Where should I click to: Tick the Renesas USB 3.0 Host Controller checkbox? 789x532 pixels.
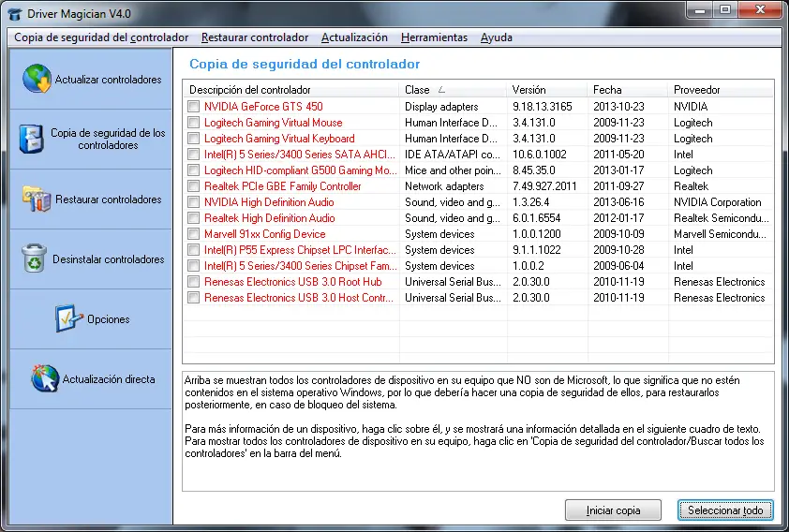(x=193, y=298)
